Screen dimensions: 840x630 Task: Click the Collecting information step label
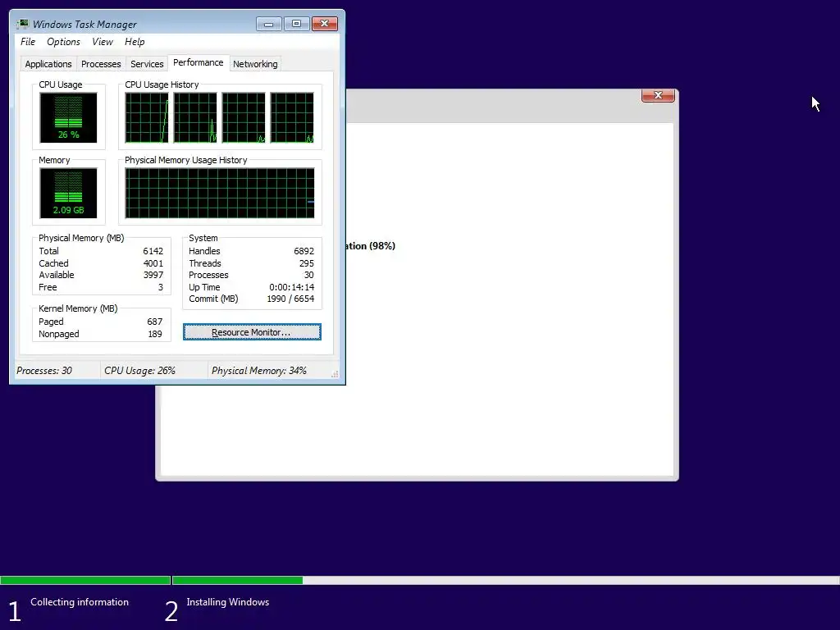pos(80,602)
